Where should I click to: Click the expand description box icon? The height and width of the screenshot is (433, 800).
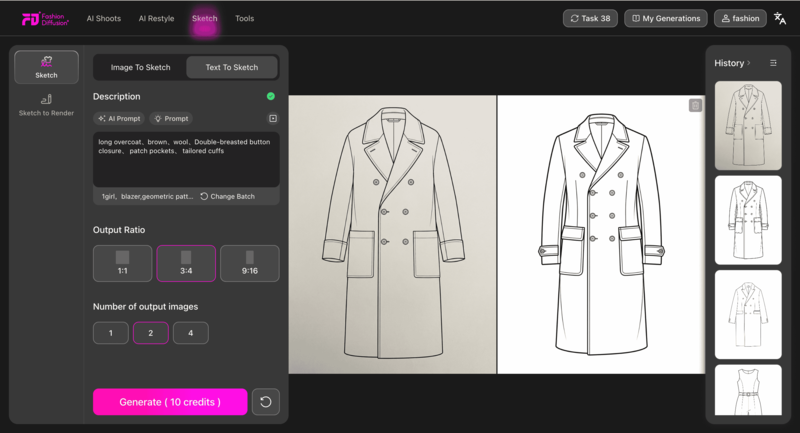tap(273, 118)
